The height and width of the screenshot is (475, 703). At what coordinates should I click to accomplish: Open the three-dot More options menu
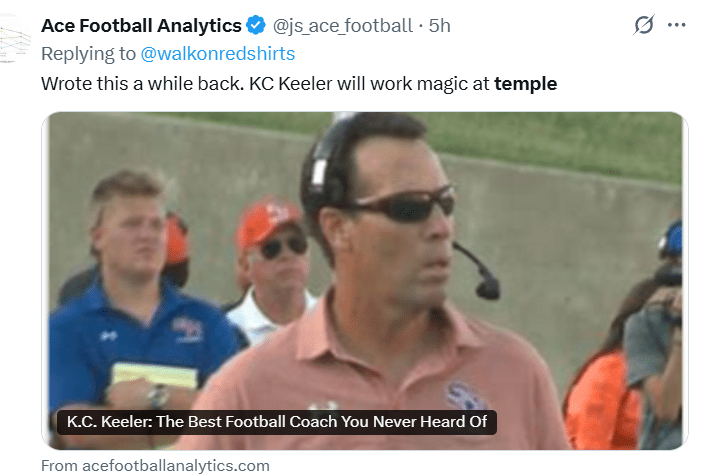[677, 25]
